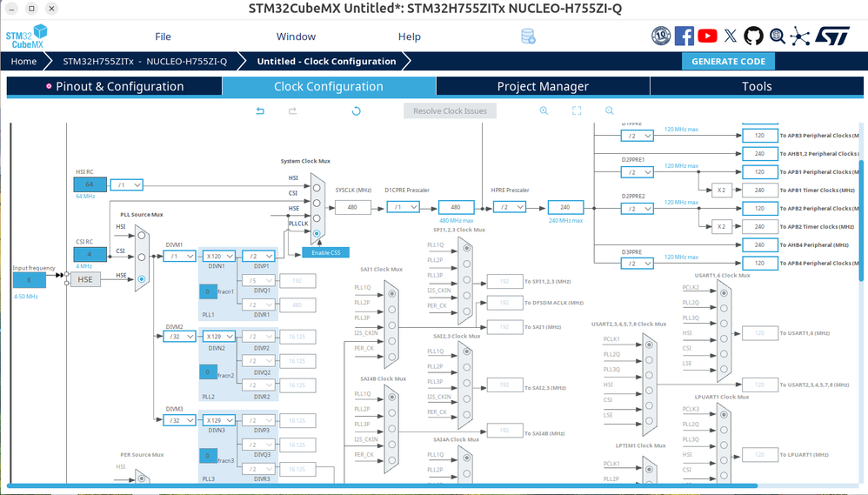
Task: Switch to Pinout & Configuration tab
Action: 115,86
